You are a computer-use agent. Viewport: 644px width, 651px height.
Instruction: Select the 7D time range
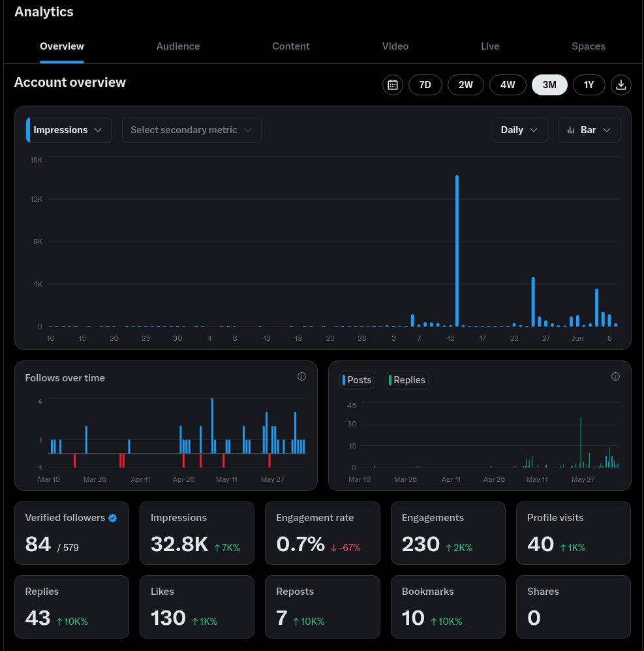coord(425,85)
